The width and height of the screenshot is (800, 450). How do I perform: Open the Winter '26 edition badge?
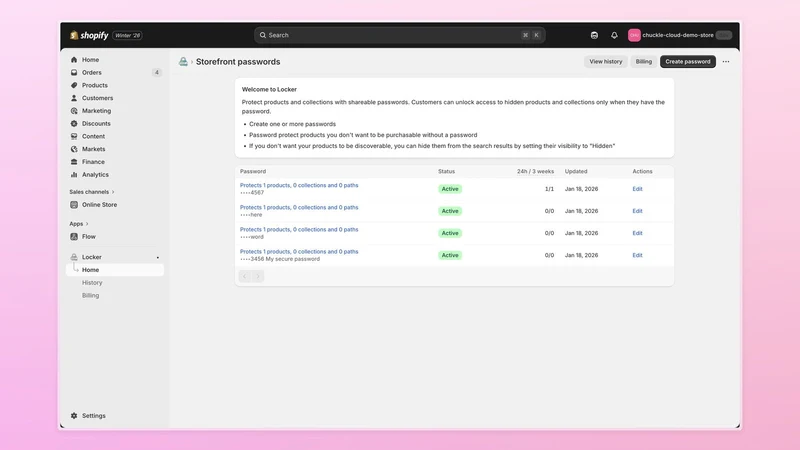pyautogui.click(x=128, y=35)
